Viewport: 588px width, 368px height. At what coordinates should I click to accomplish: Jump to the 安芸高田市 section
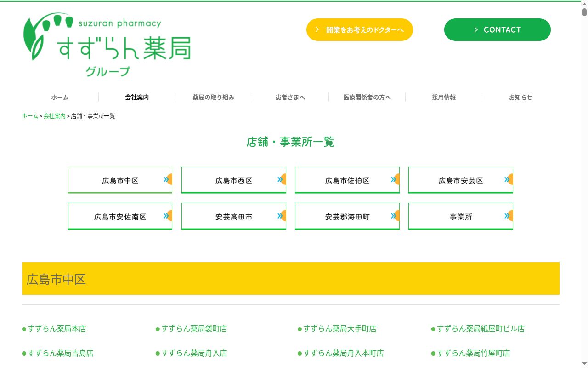pos(234,216)
